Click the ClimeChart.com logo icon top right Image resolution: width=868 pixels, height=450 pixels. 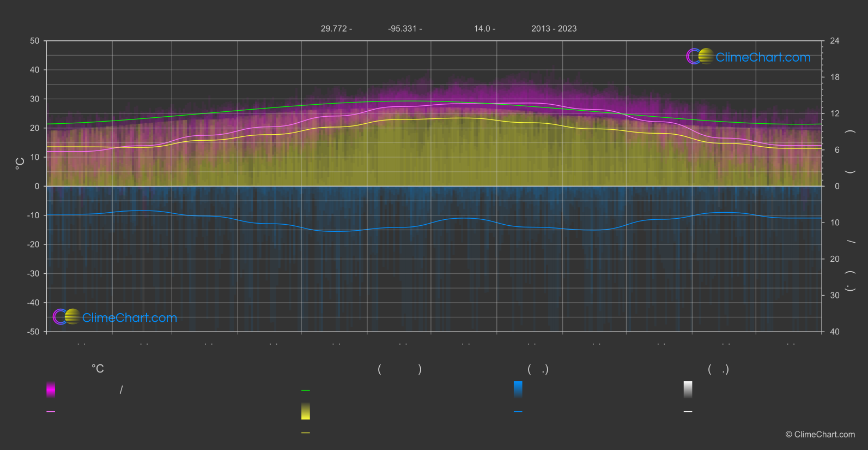pos(700,56)
